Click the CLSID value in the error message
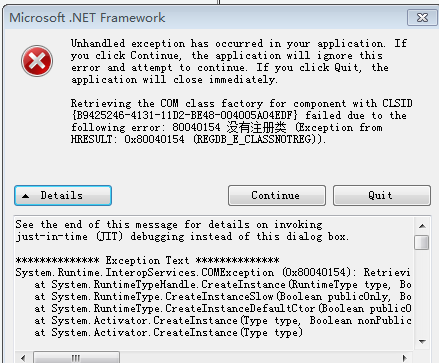Screen dimensions: 439x363 [184, 115]
